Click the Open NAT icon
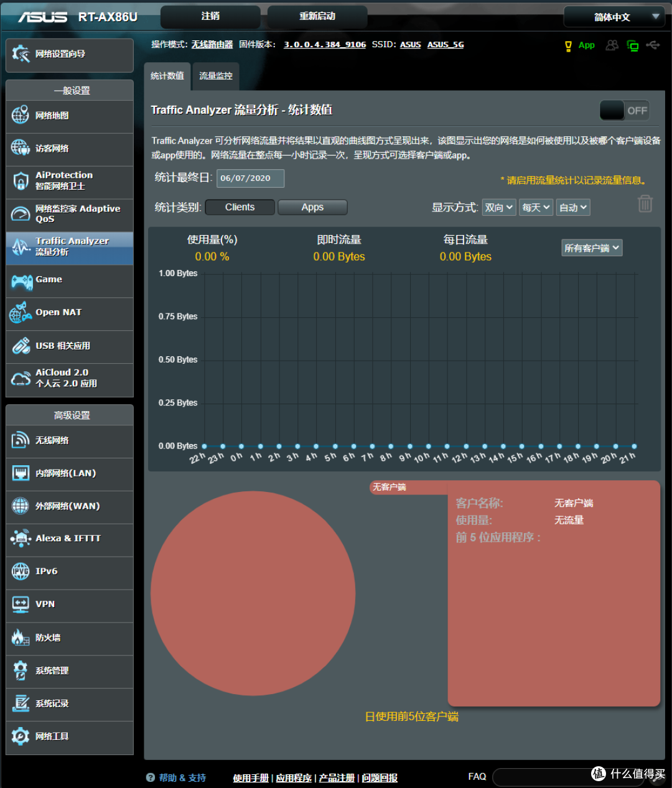The height and width of the screenshot is (788, 672). [21, 313]
